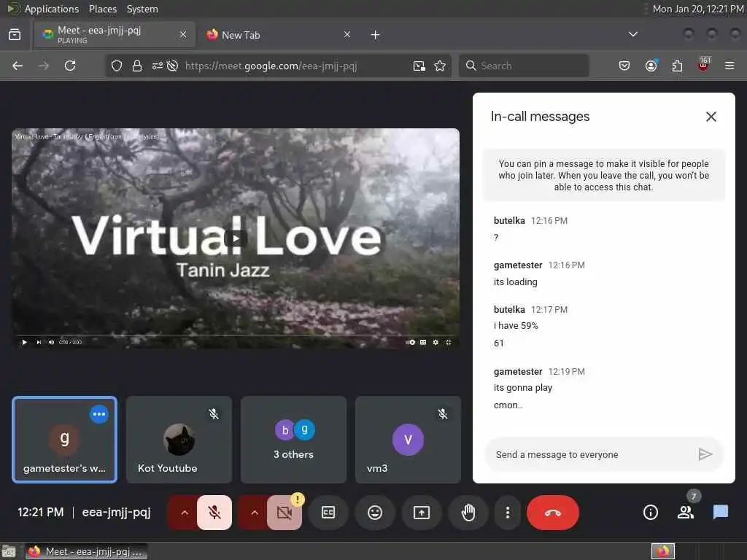Click the show desktop icon in bottom panel
The image size is (747, 560).
9,551
